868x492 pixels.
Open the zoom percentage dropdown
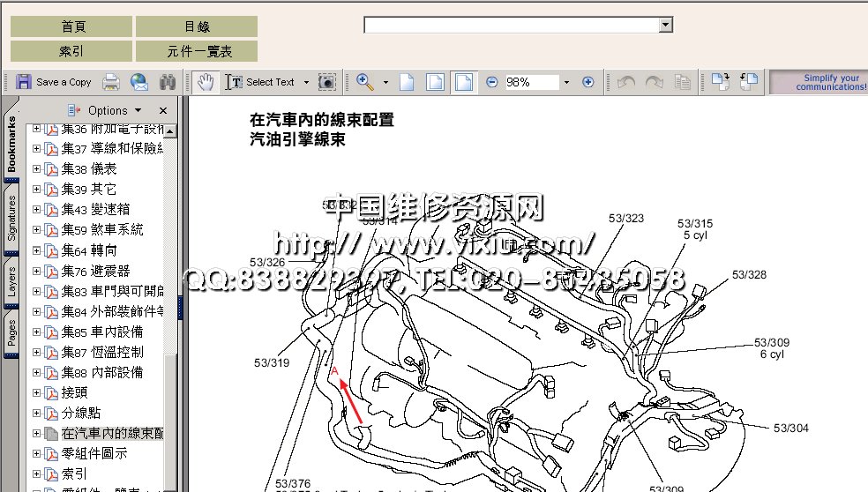[x=565, y=82]
